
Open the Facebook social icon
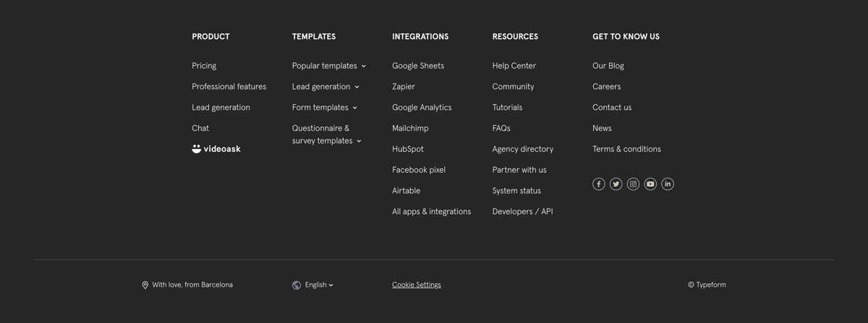(599, 184)
